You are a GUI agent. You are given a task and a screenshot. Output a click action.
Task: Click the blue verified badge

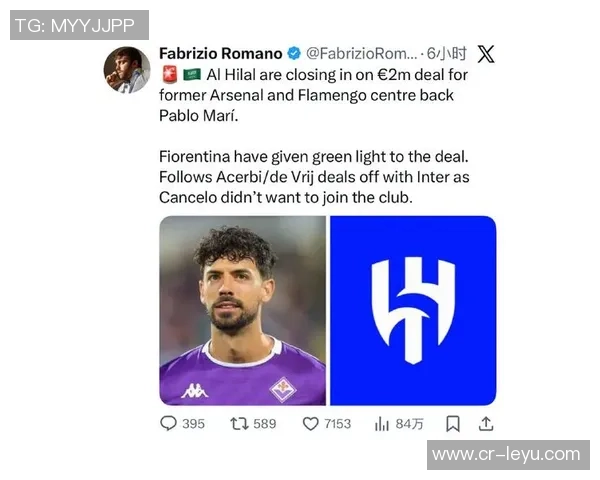click(294, 54)
